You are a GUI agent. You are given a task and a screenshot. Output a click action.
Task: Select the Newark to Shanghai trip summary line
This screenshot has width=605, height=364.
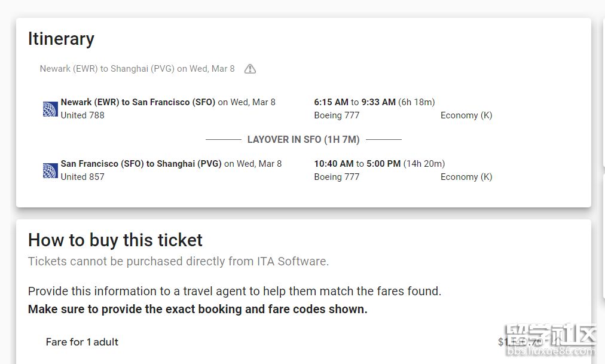coord(137,69)
